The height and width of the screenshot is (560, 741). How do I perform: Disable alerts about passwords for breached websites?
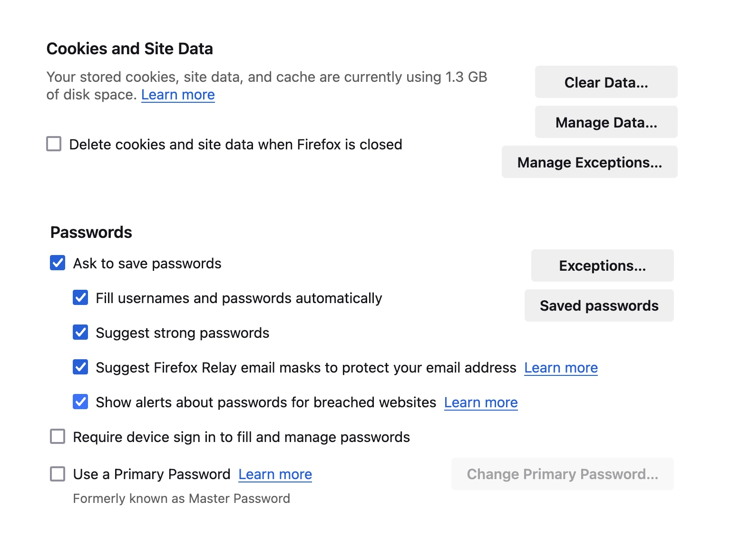pos(80,402)
